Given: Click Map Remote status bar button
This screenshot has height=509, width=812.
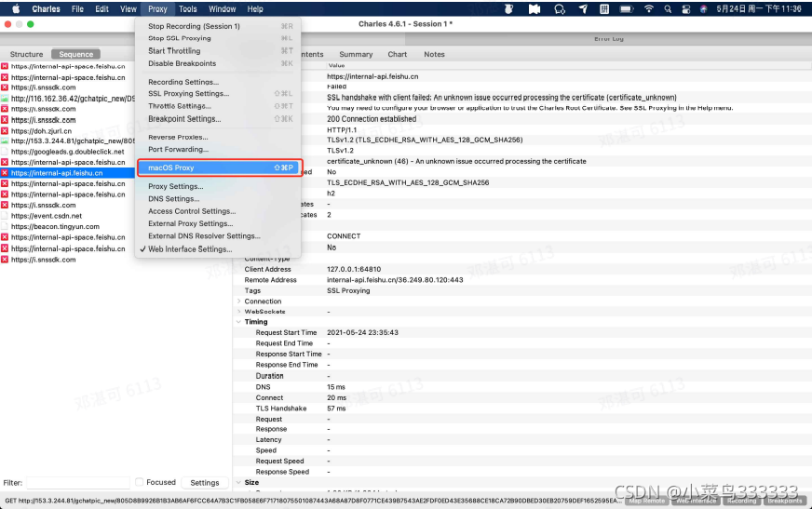Looking at the screenshot, I should click(647, 501).
